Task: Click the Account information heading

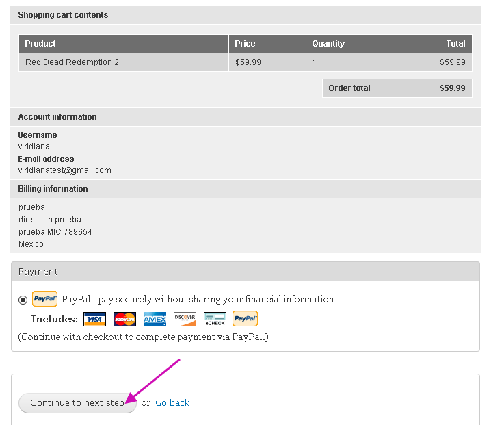Action: (57, 117)
